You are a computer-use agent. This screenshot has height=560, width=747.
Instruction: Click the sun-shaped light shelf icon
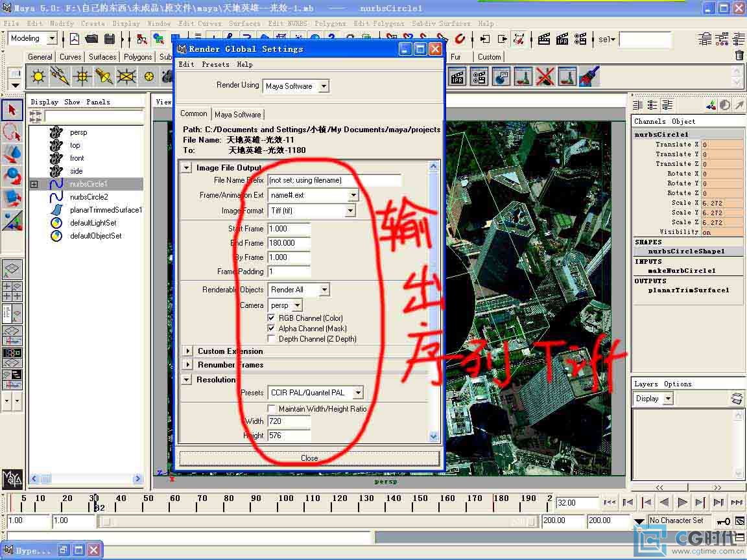pyautogui.click(x=38, y=76)
